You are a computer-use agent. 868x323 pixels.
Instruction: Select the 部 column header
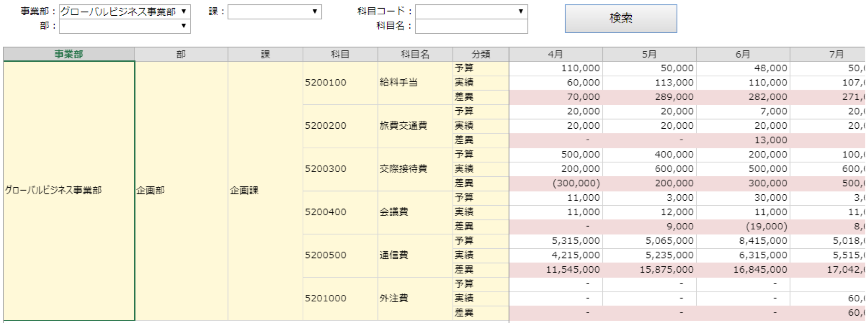(x=181, y=54)
